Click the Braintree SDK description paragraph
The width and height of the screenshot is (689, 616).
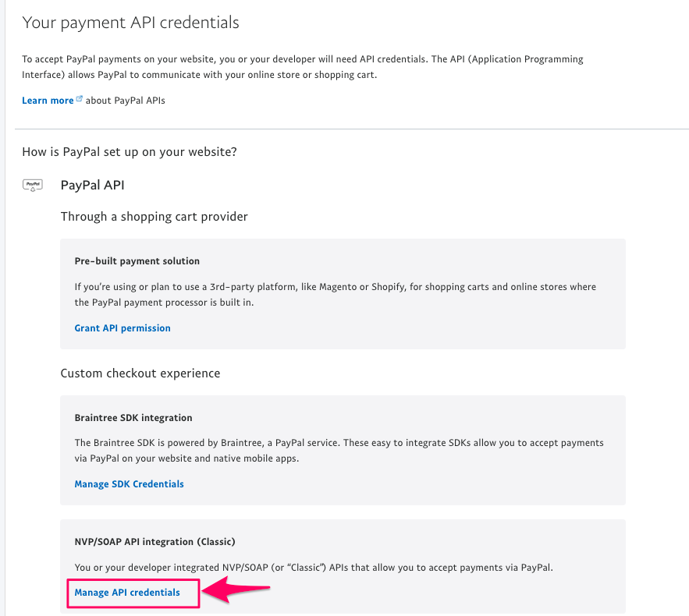[x=339, y=451]
